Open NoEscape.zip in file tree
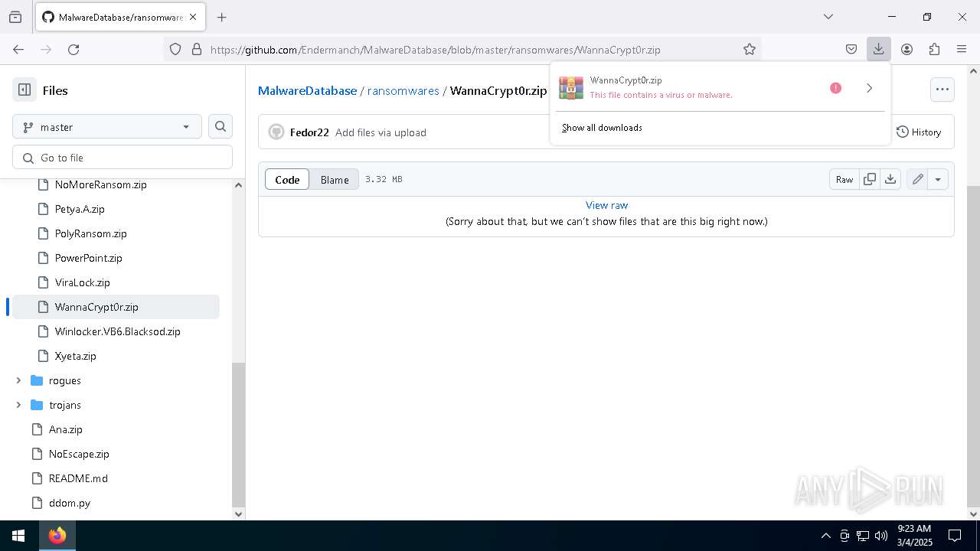 click(79, 454)
